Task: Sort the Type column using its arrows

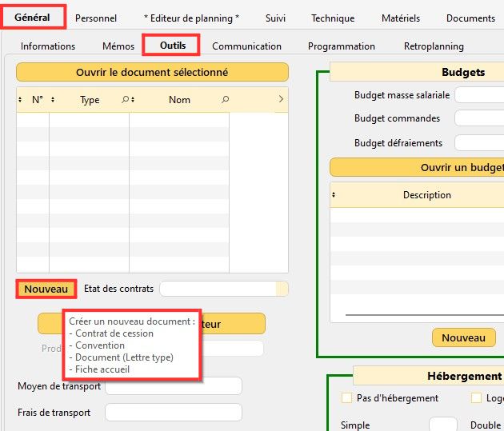Action: point(53,100)
